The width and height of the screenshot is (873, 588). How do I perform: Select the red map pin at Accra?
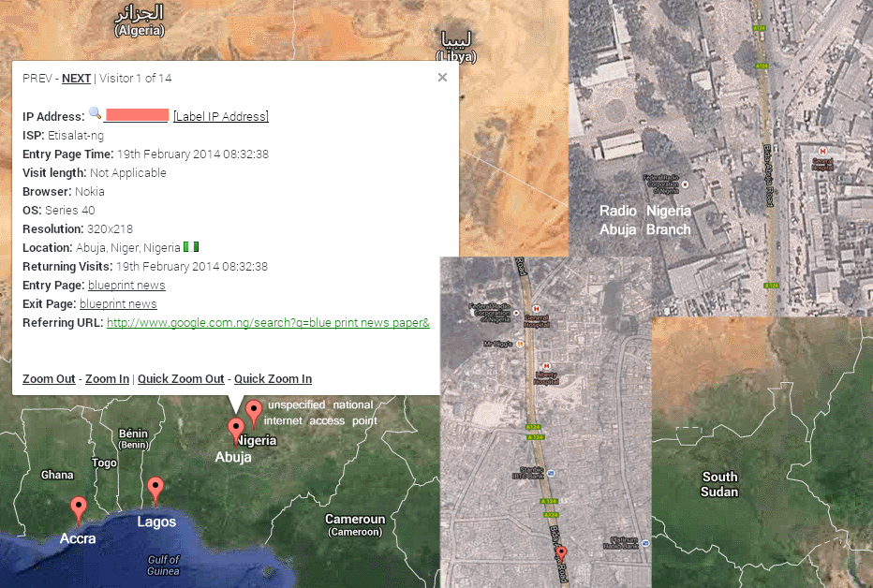79,509
